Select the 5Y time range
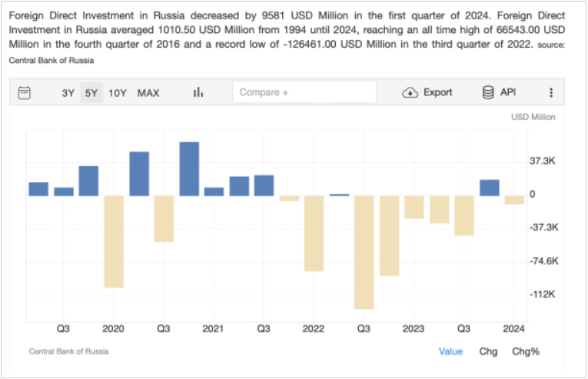Viewport: 588px width, 379px height. point(91,93)
